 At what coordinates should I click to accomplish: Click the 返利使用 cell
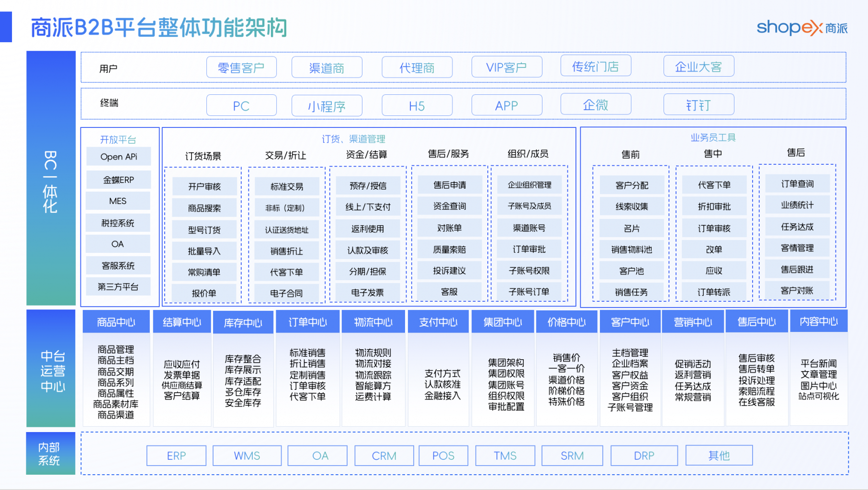pyautogui.click(x=368, y=228)
